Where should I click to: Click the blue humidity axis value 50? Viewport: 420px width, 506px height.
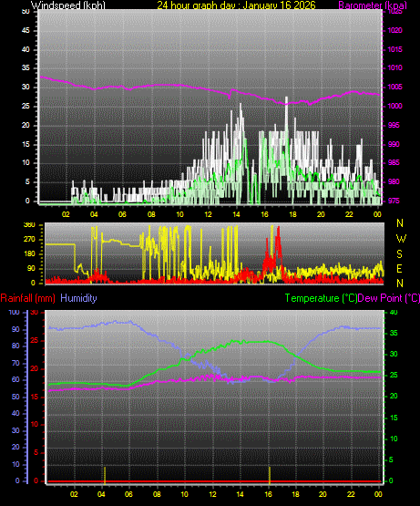[15, 397]
